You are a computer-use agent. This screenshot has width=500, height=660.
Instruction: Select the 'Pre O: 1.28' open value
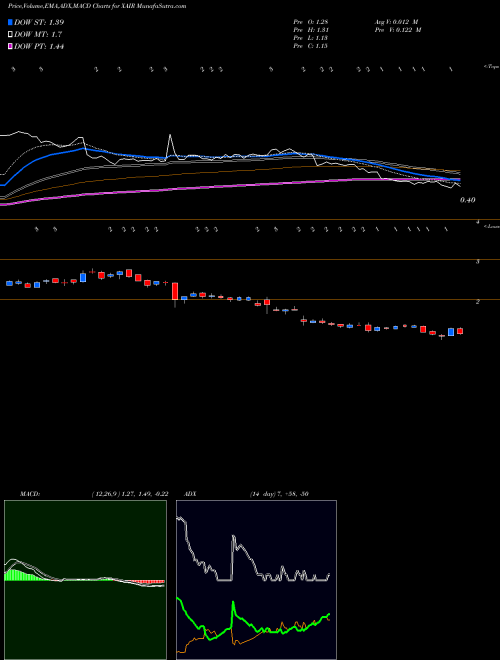(x=311, y=22)
